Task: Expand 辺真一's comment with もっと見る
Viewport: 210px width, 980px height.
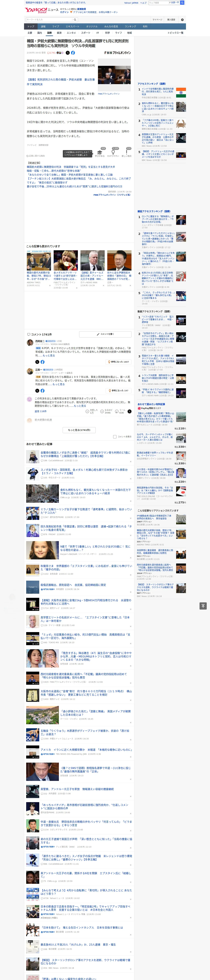Action: tap(58, 384)
